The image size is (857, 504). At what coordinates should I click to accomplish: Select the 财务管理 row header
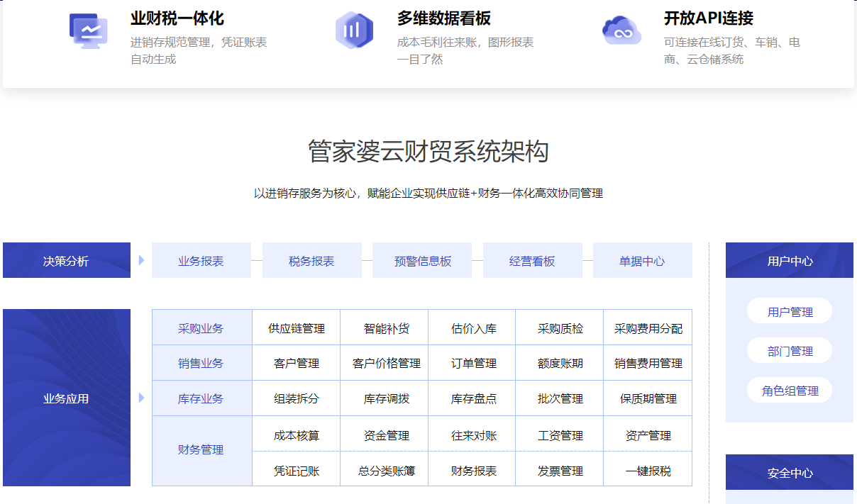202,451
